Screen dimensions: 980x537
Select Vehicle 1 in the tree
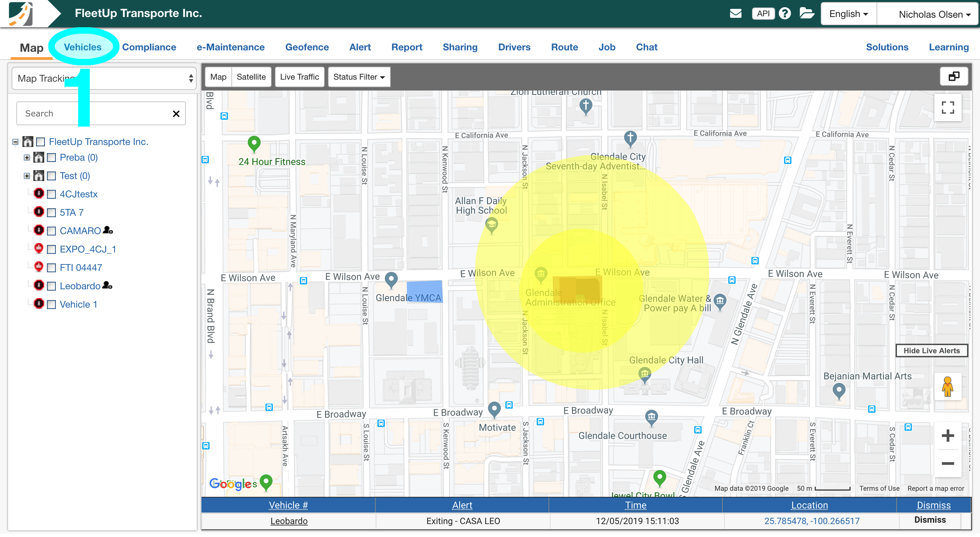pos(78,305)
